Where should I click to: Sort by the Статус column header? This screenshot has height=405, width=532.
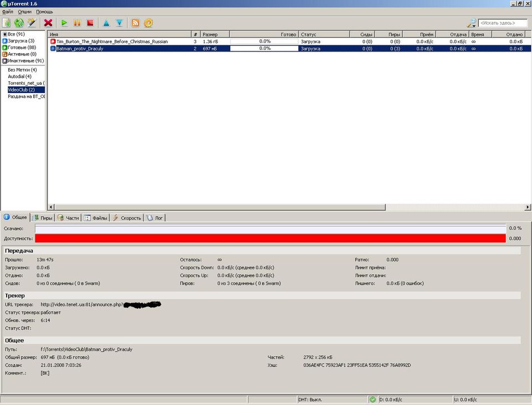(x=324, y=34)
